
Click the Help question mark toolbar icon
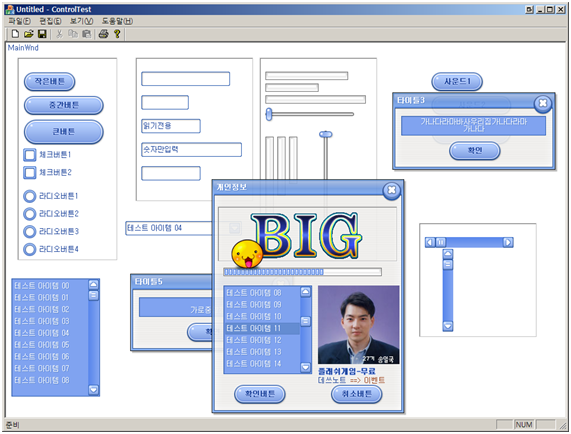117,34
